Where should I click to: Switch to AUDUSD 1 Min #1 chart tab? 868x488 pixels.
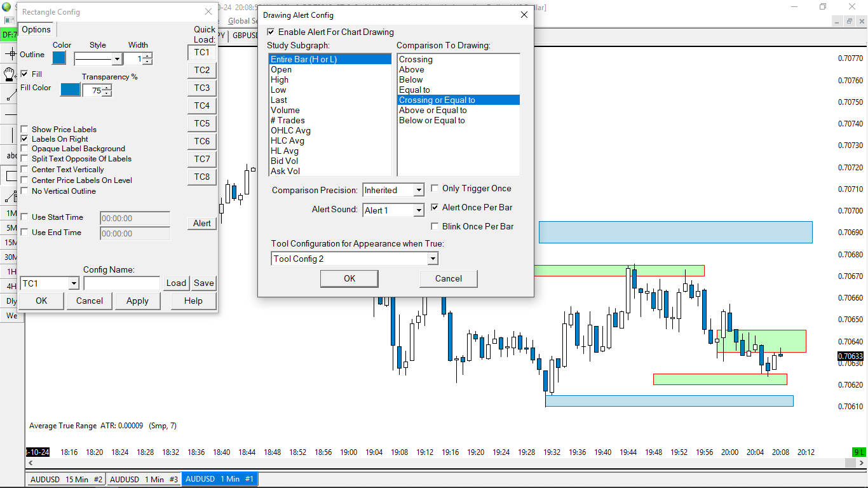click(220, 479)
